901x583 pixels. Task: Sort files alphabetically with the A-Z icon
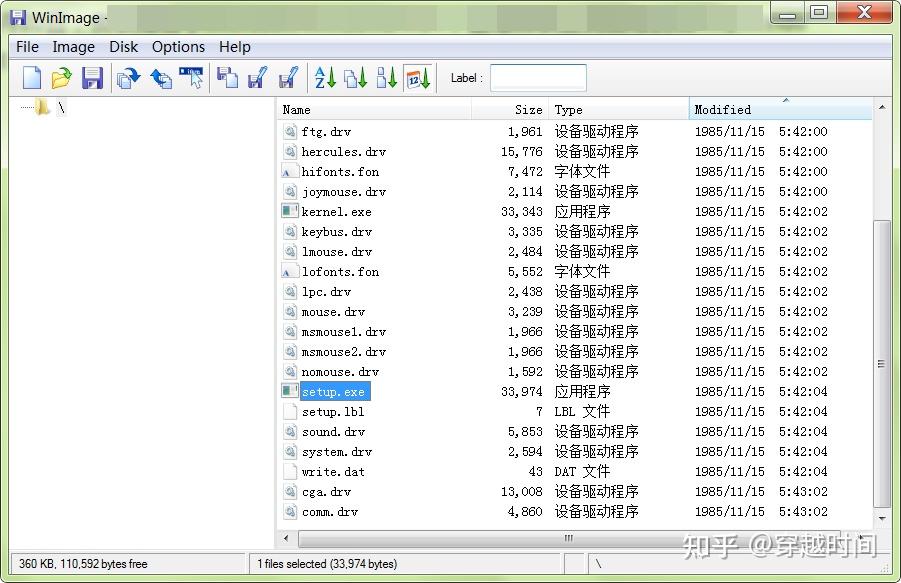324,77
